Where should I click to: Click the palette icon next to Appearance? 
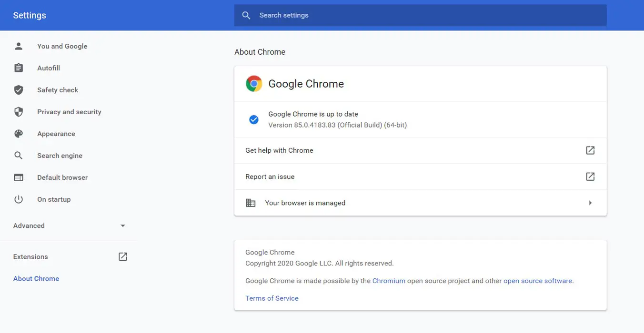point(19,134)
